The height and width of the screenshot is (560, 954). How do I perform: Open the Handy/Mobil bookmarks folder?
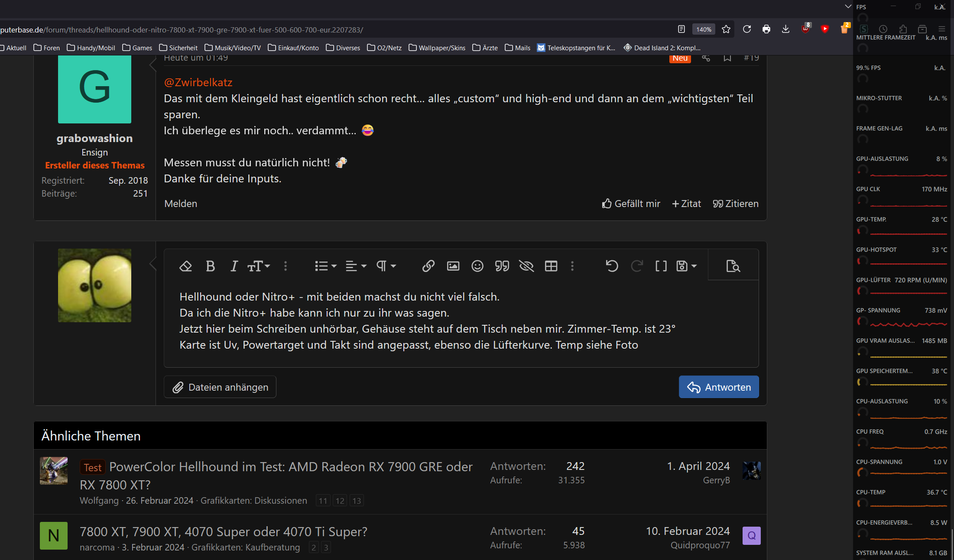tap(91, 48)
